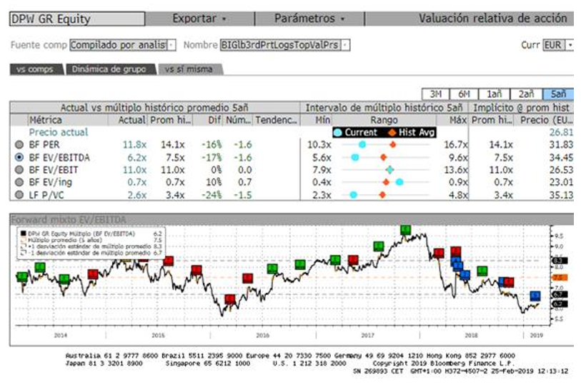The image size is (581, 392).
Task: Click the Hist Avg legend orange diamond
Action: 392,133
